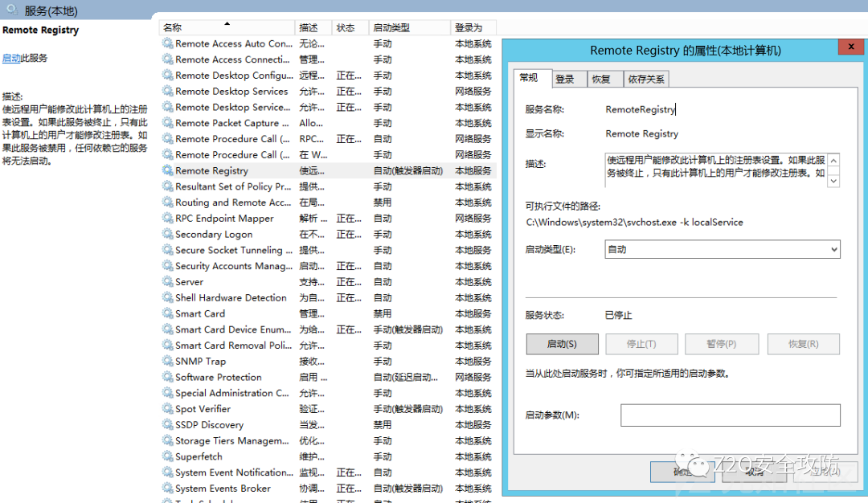Click the 确定 button in properties dialog
The image size is (868, 503).
[x=684, y=472]
